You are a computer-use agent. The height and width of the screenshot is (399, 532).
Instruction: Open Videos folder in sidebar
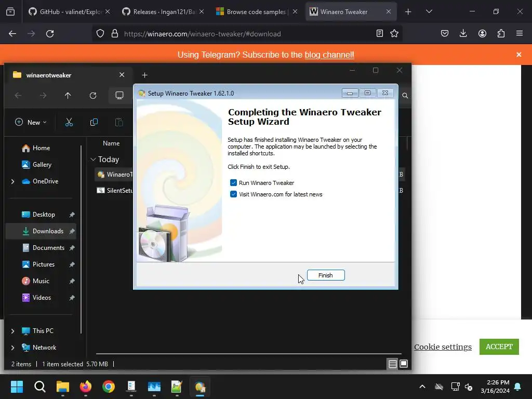coord(42,298)
